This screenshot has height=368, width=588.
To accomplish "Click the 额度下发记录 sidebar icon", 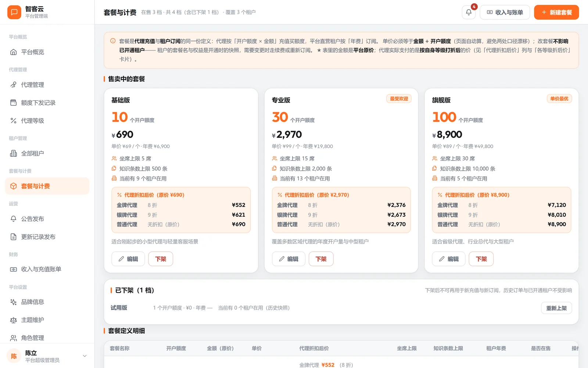I will coord(14,103).
